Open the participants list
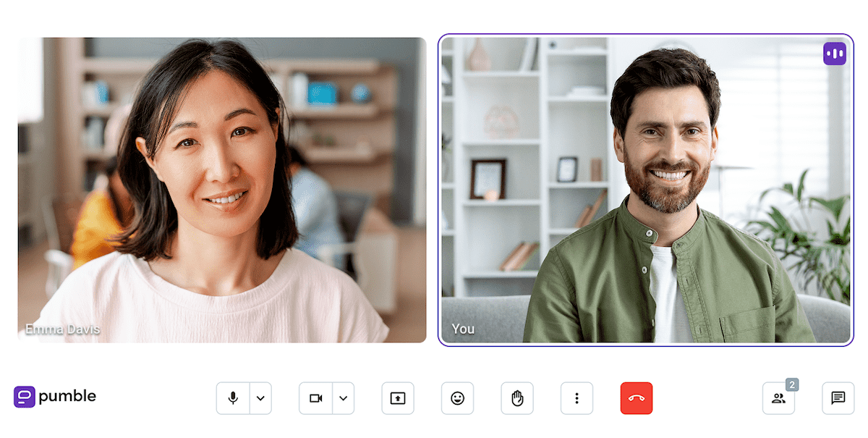This screenshot has height=438, width=868. click(778, 397)
